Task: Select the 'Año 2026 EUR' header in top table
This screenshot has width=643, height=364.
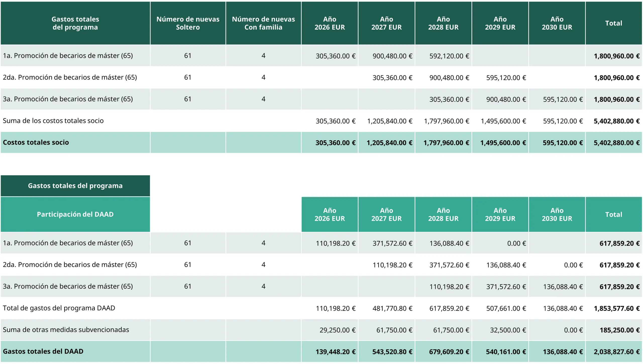Action: coord(330,23)
